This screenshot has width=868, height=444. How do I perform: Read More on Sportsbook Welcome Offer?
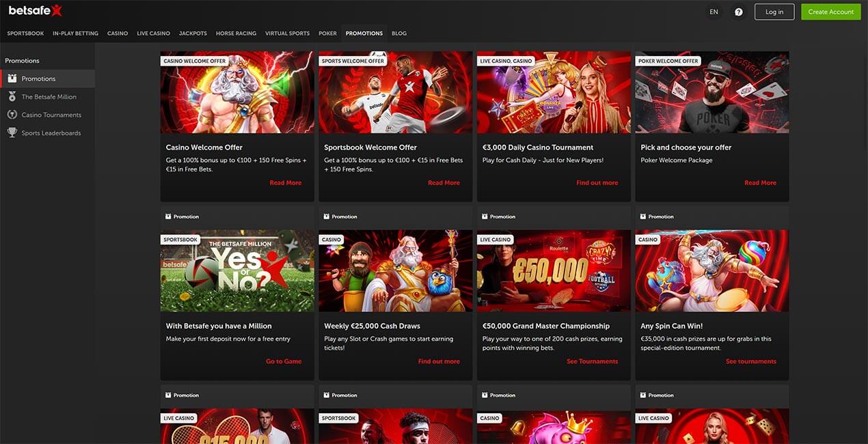[444, 183]
